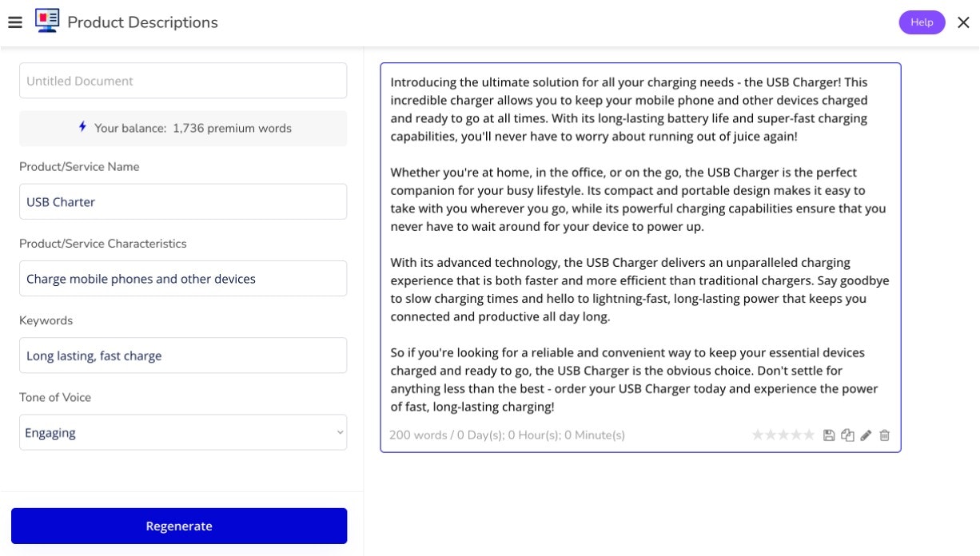Viewport: 980px width, 556px height.
Task: Close the Product Descriptions panel
Action: click(x=963, y=22)
